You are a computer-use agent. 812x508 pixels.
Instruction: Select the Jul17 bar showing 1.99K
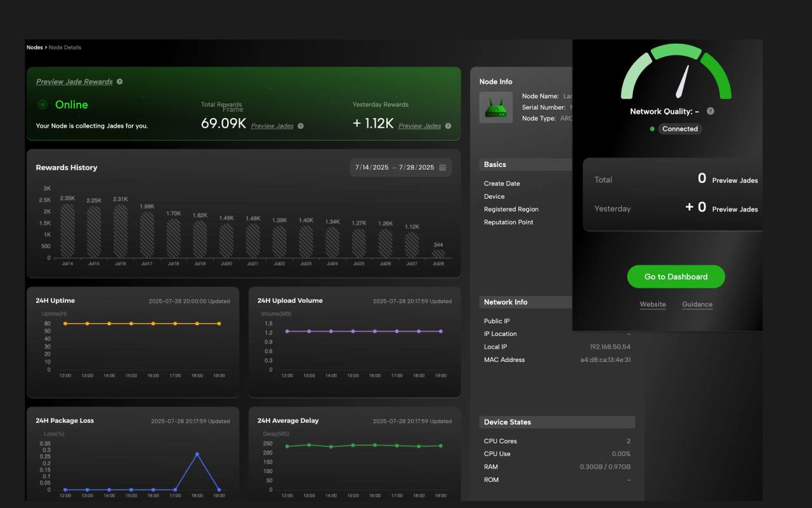coord(147,235)
